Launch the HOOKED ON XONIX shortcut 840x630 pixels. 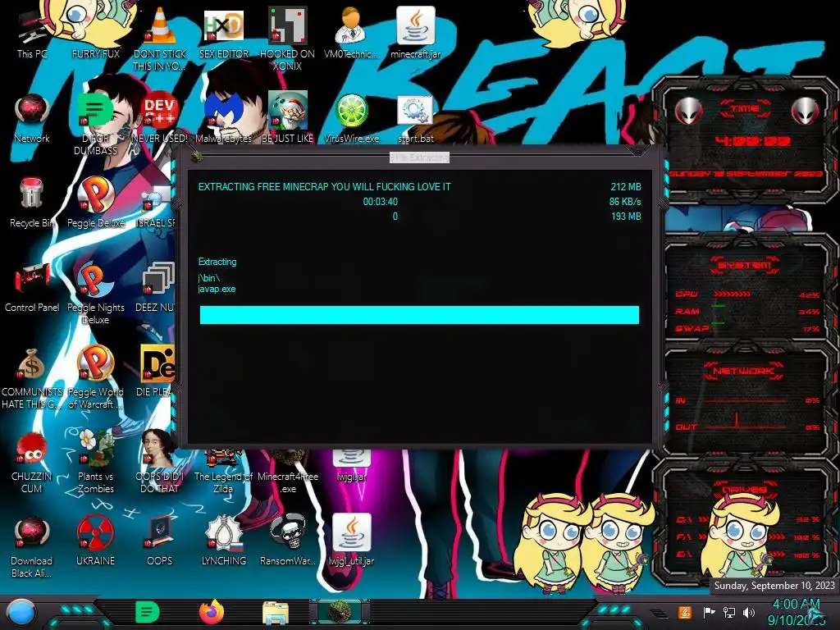(287, 38)
